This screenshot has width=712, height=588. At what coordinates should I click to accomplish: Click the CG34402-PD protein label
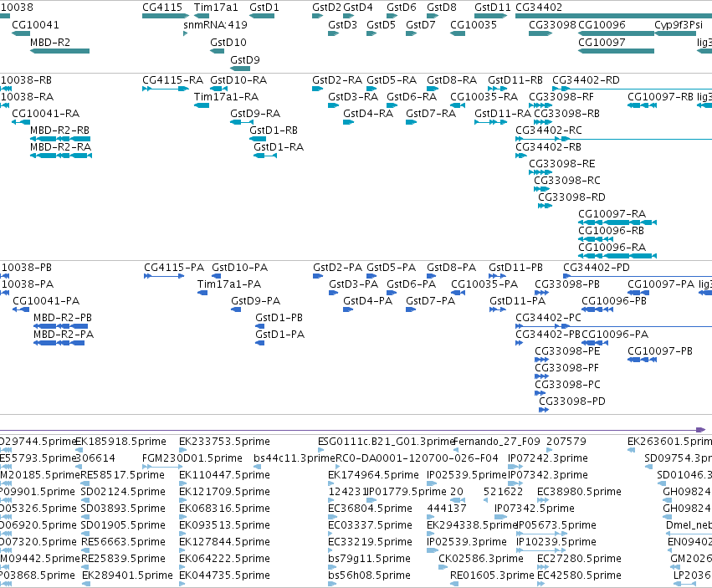597,268
